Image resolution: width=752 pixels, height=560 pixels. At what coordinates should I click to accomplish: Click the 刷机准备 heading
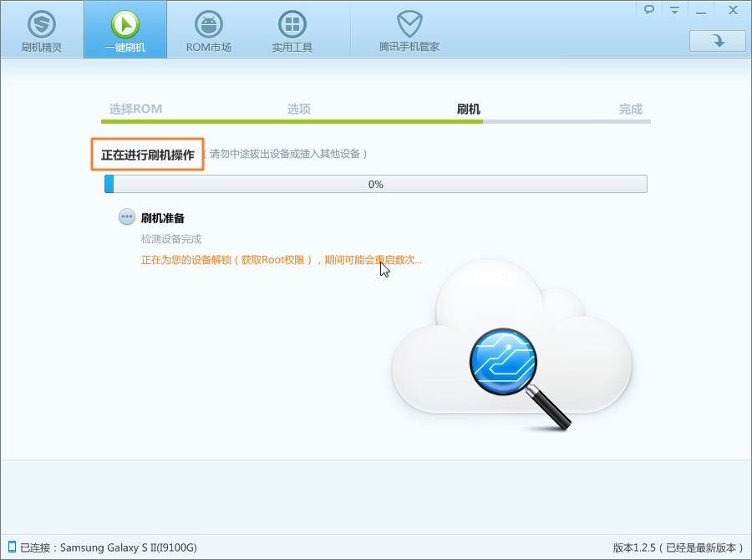[163, 218]
